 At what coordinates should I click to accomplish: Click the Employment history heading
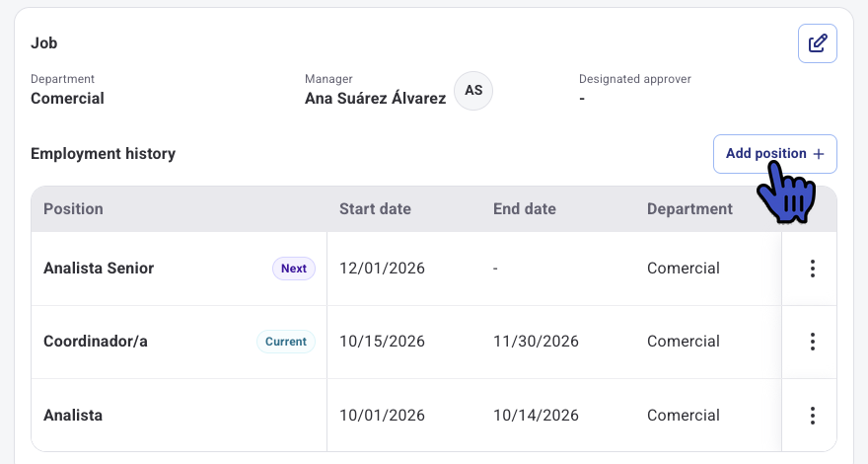pos(103,154)
